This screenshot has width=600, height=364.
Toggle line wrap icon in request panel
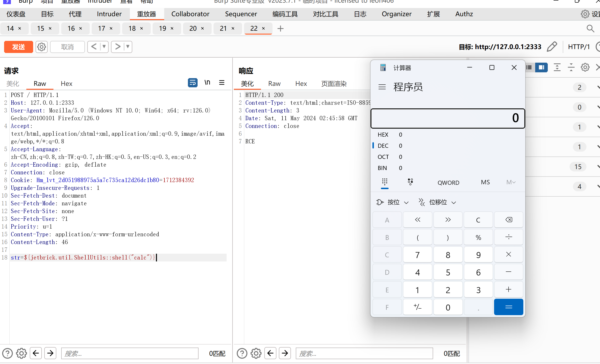pos(193,83)
